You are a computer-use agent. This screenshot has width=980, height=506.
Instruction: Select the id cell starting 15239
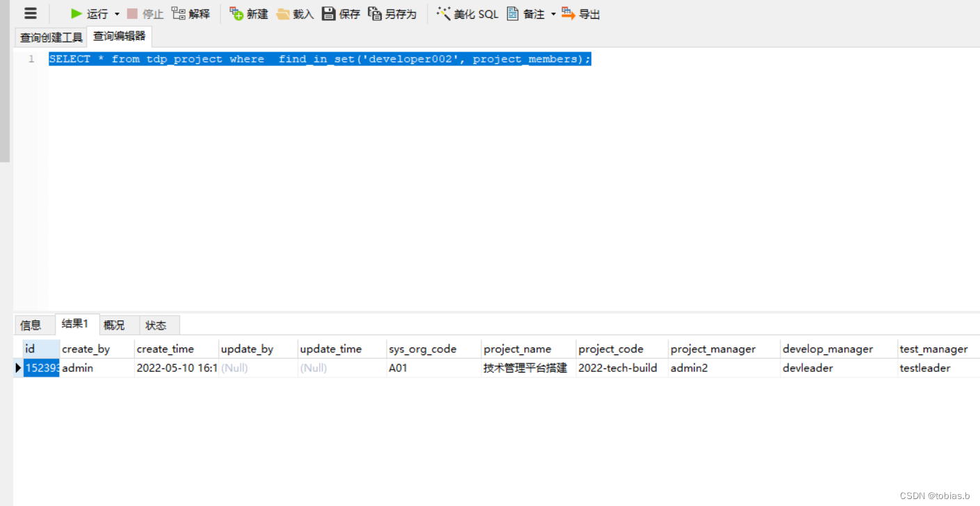pyautogui.click(x=41, y=368)
